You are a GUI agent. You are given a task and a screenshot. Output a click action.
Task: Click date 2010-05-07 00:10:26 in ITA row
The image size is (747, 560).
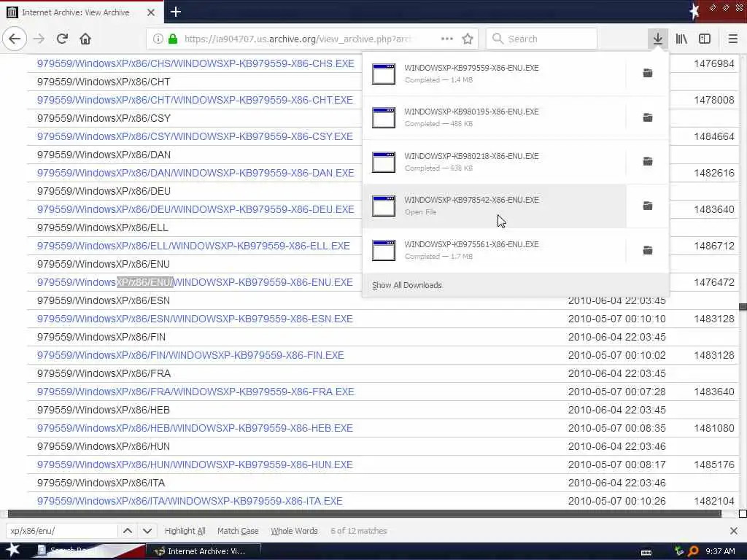click(x=616, y=501)
